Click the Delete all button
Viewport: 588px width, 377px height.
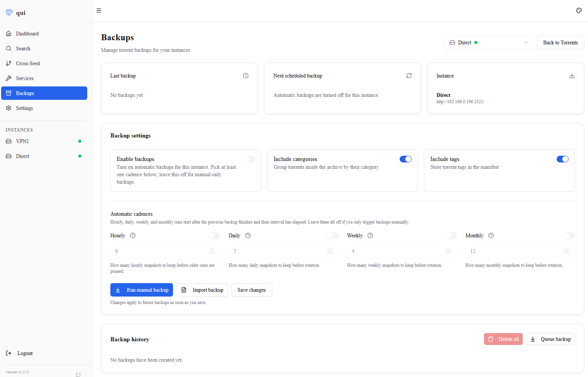pos(503,339)
